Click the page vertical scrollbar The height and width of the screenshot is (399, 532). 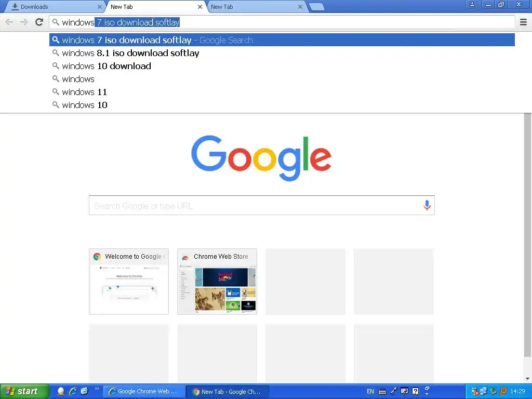[528, 234]
